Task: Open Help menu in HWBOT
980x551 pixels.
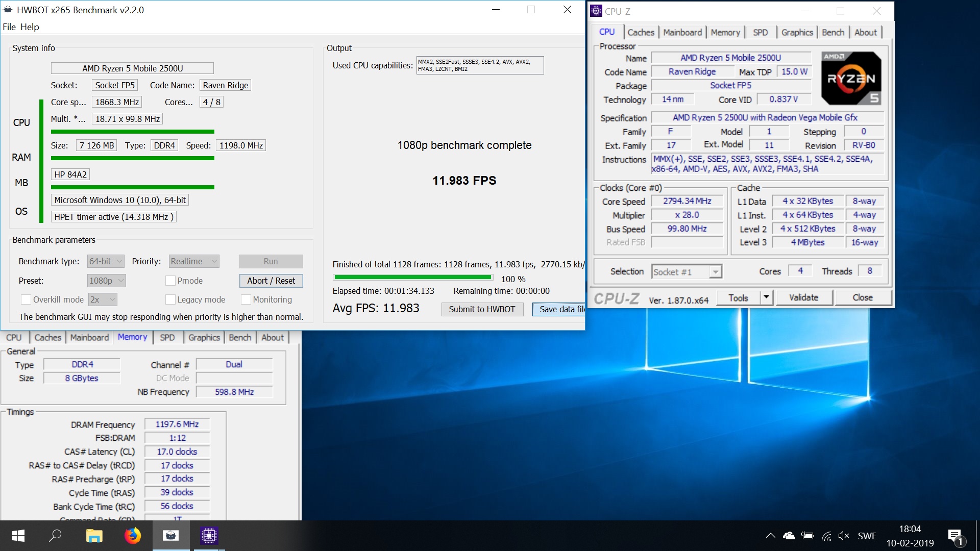Action: tap(30, 27)
